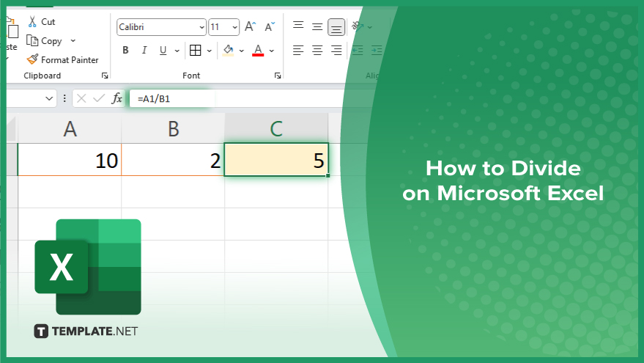
Task: Expand the Fill Color dropdown arrow
Action: click(242, 51)
